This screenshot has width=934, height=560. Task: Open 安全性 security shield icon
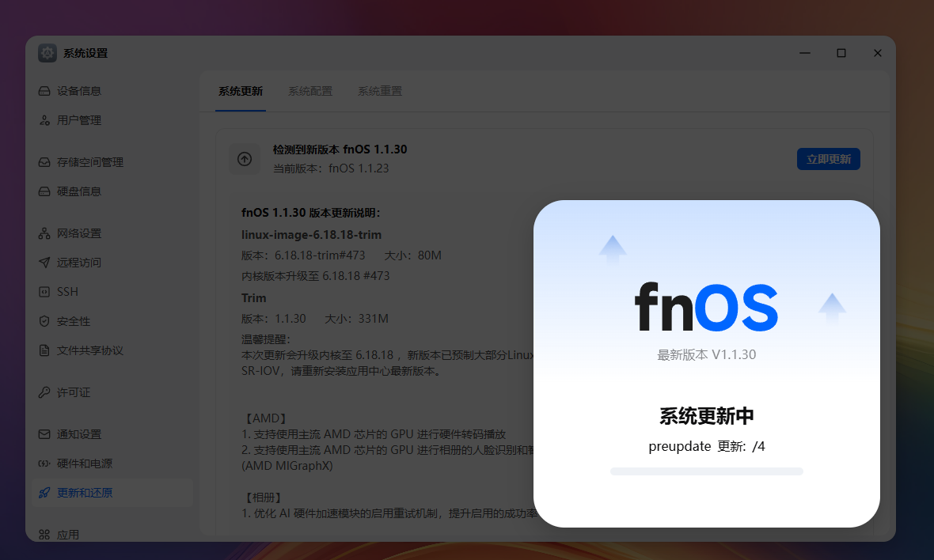coord(44,320)
